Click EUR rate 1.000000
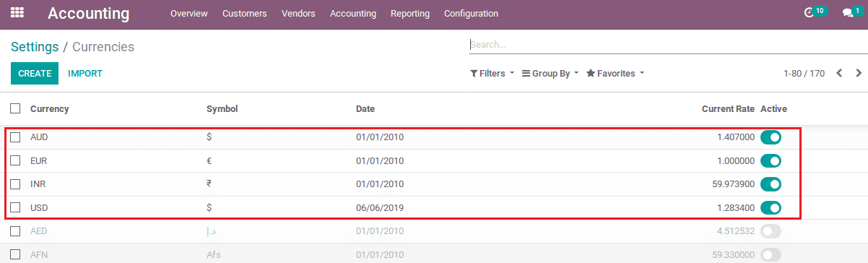Image resolution: width=868 pixels, height=263 pixels. click(x=736, y=160)
